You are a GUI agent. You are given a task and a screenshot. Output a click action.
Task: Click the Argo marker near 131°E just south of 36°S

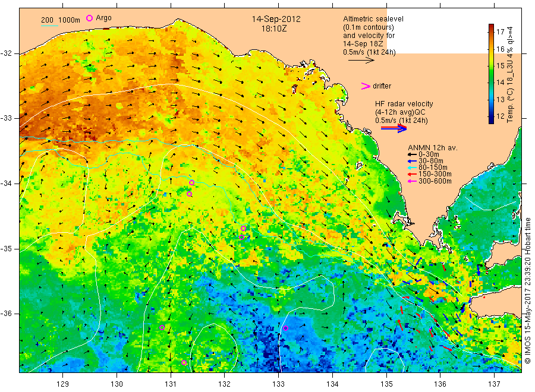(162, 328)
